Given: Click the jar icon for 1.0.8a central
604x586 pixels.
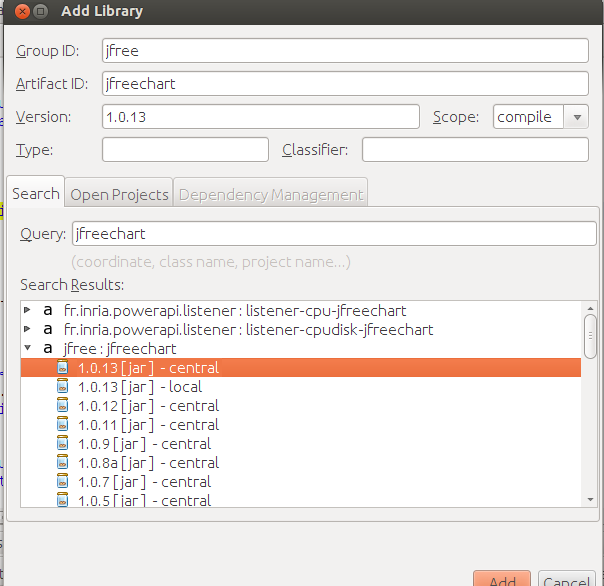Looking at the screenshot, I should point(62,462).
